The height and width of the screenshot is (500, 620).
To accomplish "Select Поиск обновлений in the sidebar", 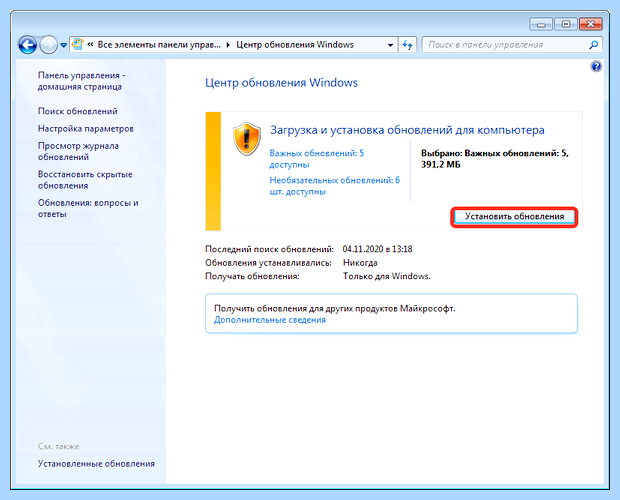I will coord(78,111).
